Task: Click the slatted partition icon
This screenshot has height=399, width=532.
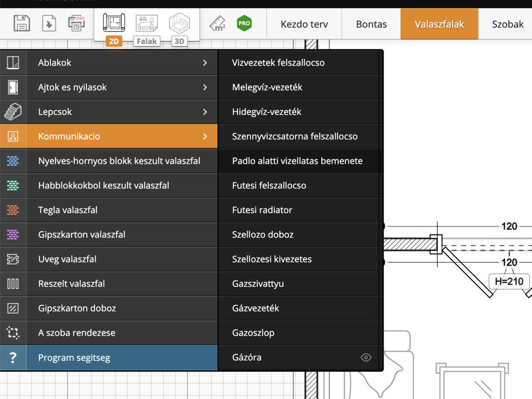Action: pyautogui.click(x=13, y=284)
